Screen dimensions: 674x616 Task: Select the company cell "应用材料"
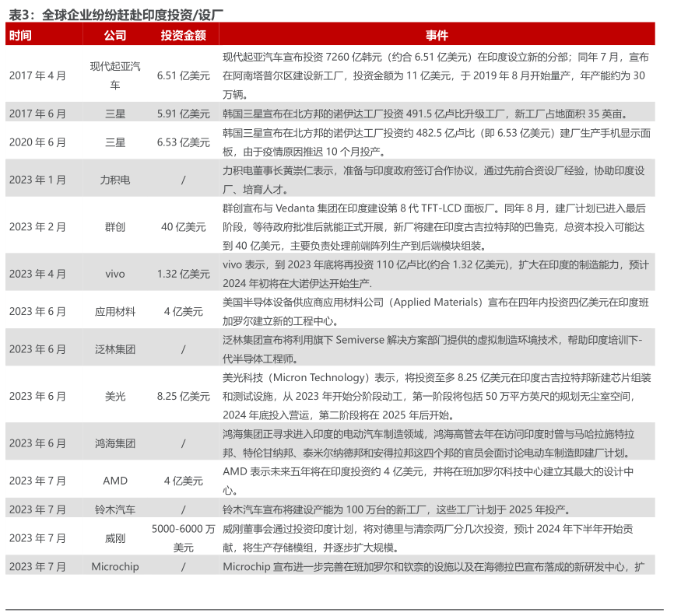coord(115,311)
